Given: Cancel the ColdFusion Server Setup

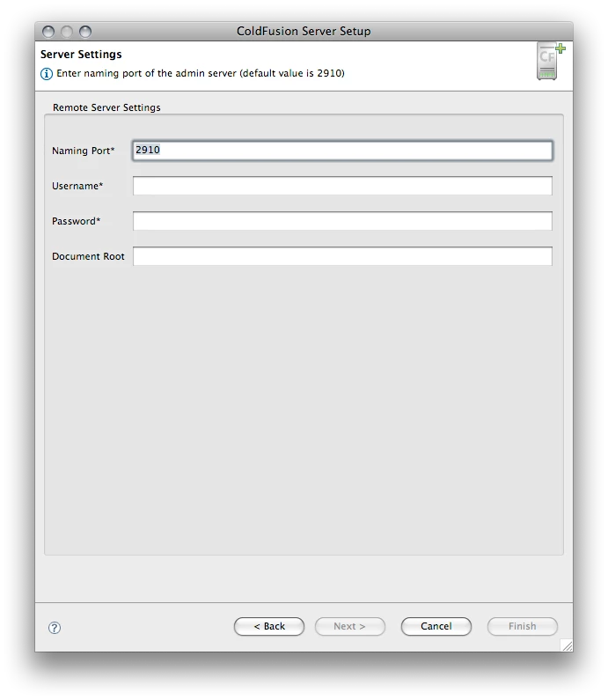Looking at the screenshot, I should pyautogui.click(x=436, y=626).
